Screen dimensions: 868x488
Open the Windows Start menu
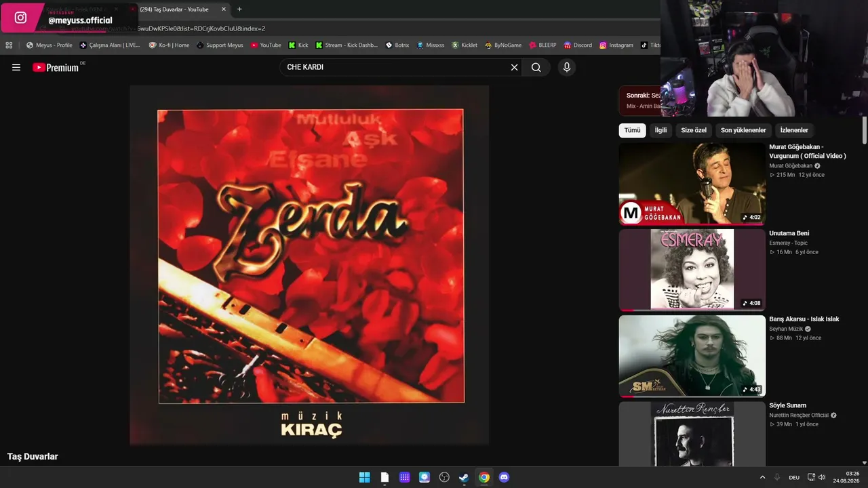pos(364,477)
